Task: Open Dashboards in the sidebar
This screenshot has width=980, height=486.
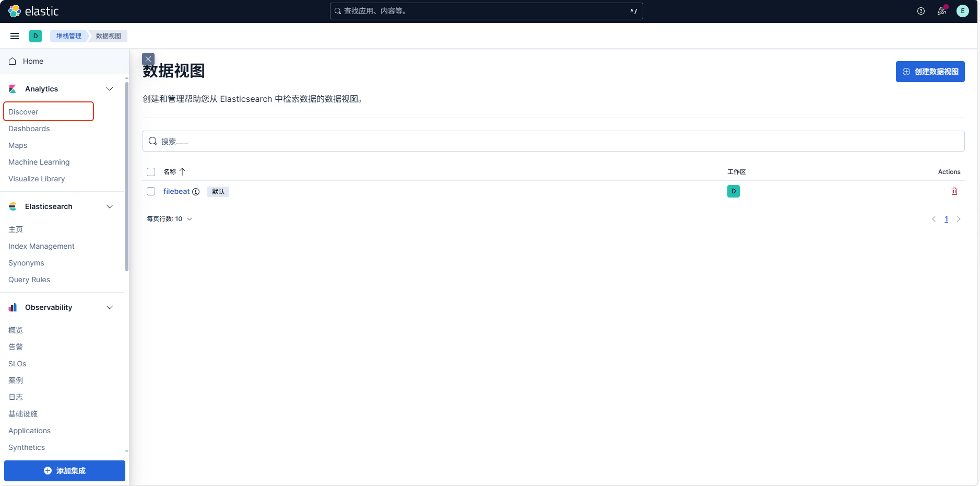Action: (x=29, y=129)
